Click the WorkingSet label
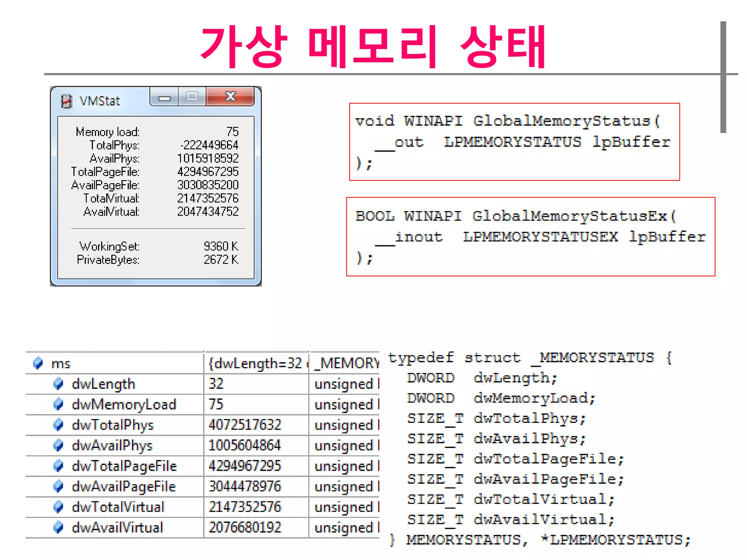747x560 pixels. (109, 247)
